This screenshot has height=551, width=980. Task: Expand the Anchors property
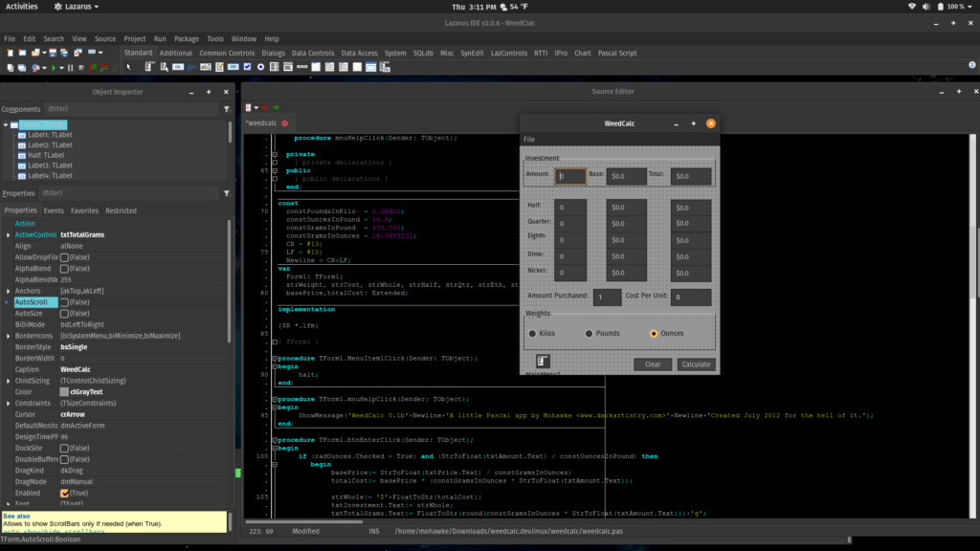pos(9,291)
